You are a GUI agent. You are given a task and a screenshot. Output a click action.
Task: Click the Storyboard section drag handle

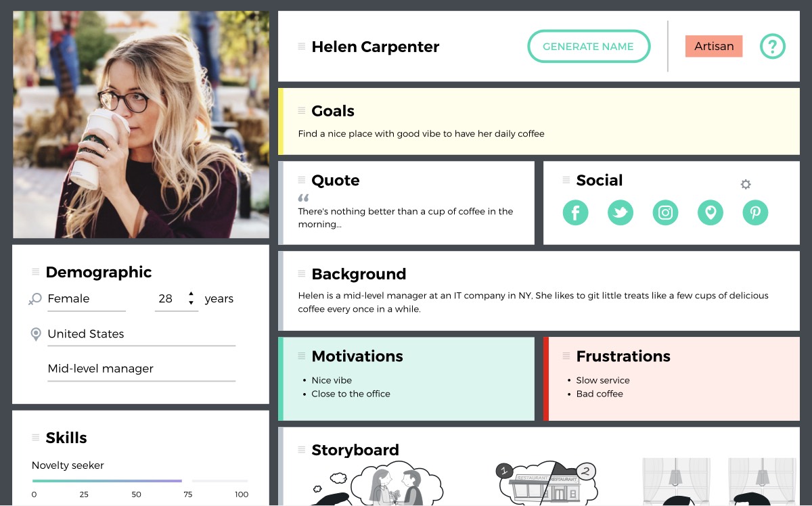coord(302,450)
